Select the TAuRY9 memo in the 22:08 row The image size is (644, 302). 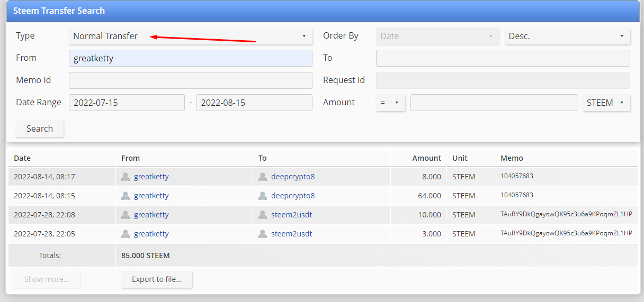tap(567, 214)
